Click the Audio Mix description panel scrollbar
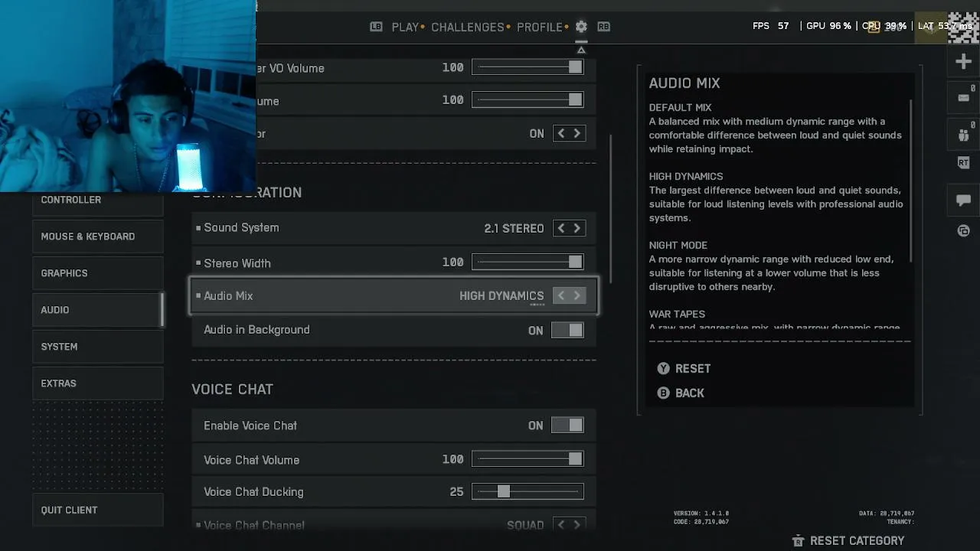The height and width of the screenshot is (551, 980). (x=911, y=180)
